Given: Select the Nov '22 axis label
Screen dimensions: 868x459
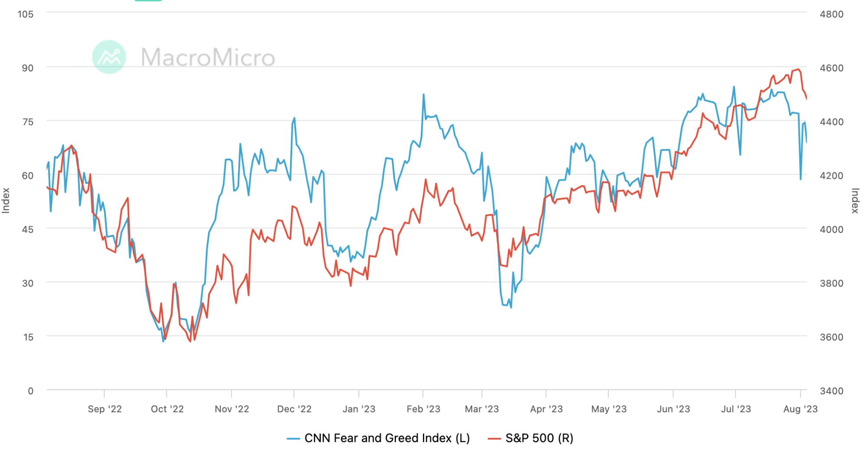Looking at the screenshot, I should (x=232, y=409).
